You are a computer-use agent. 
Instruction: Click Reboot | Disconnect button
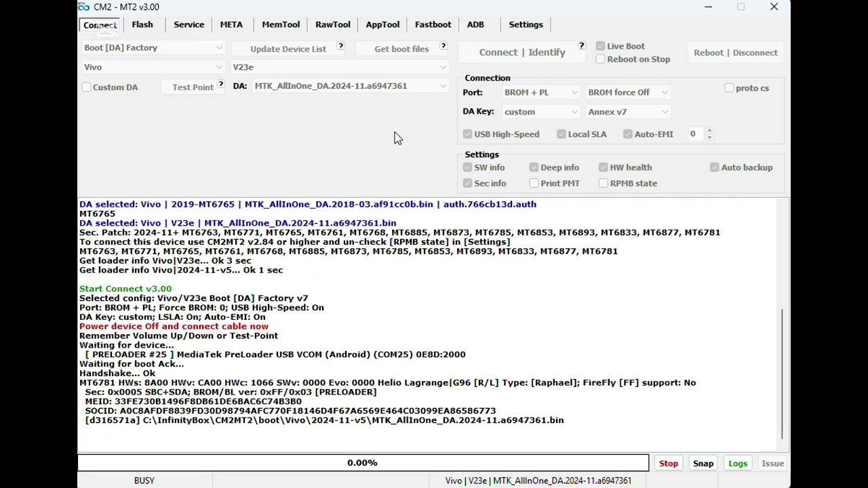(736, 52)
